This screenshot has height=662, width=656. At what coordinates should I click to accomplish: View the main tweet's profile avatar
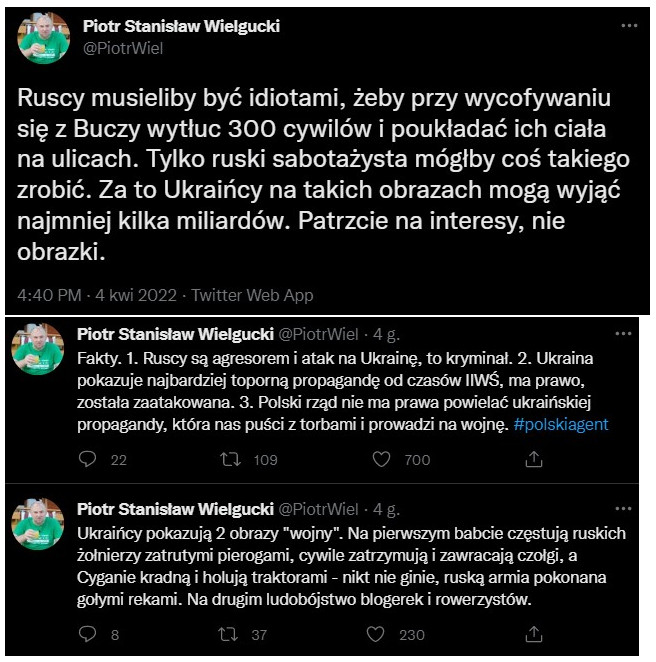point(43,38)
